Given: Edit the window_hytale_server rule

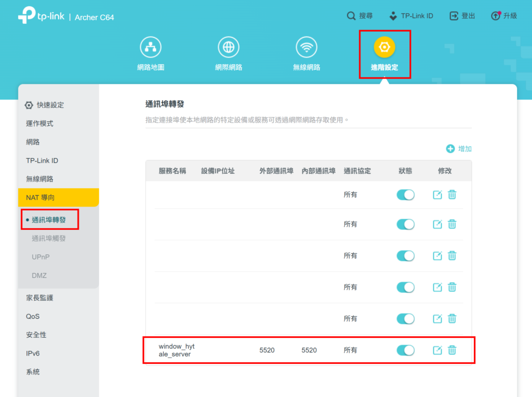Looking at the screenshot, I should (437, 350).
